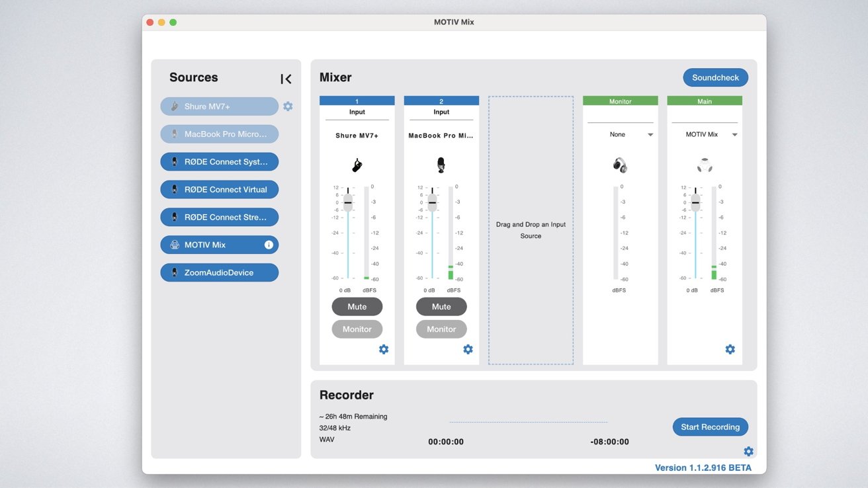
Task: Click the Main channel dBFS level meter
Action: [715, 233]
